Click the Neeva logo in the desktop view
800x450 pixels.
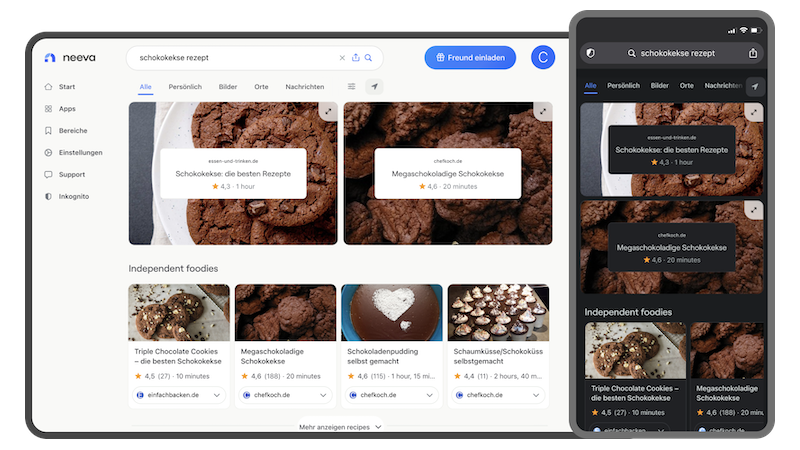(70, 58)
